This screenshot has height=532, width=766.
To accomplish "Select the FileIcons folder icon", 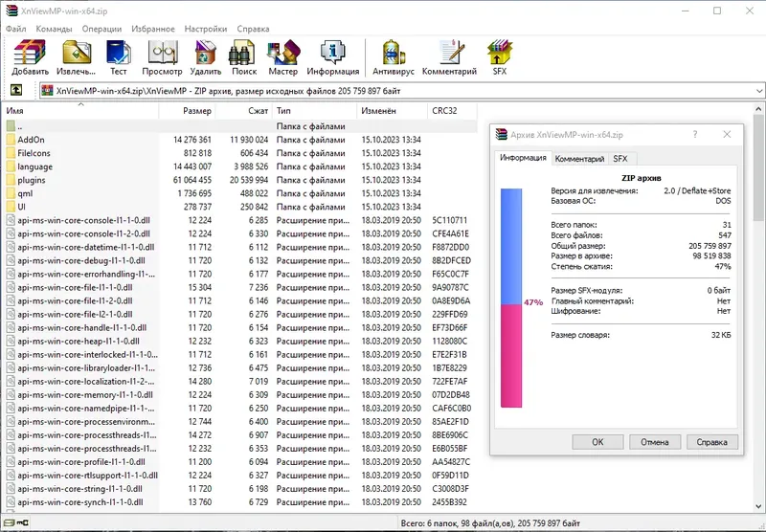I will coord(11,153).
